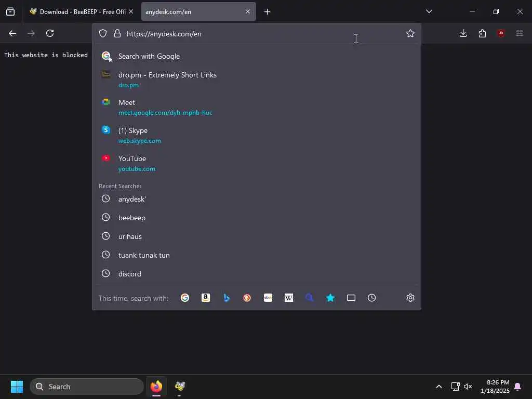Image resolution: width=532 pixels, height=399 pixels.
Task: Open a new tab with the plus button
Action: coord(267,12)
